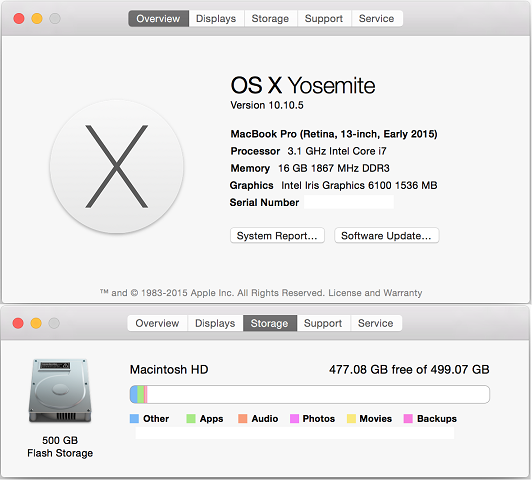
Task: Click the Audio legend label
Action: pyautogui.click(x=265, y=419)
